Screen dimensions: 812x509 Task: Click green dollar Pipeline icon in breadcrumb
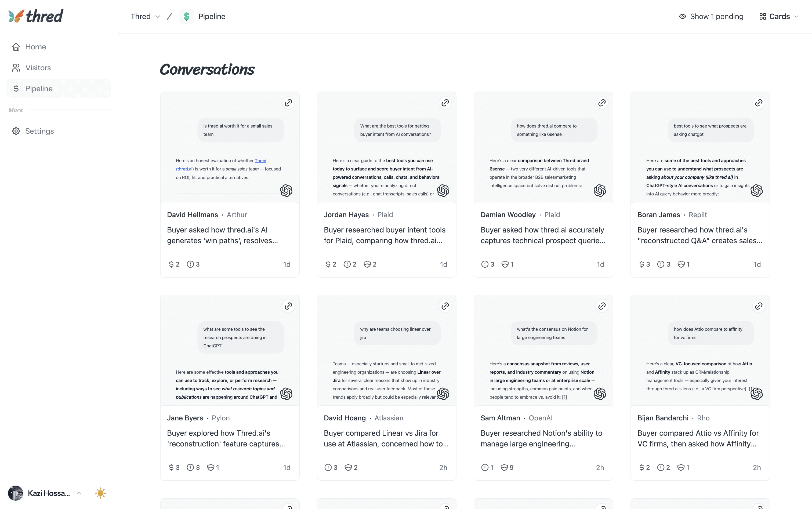pyautogui.click(x=187, y=16)
